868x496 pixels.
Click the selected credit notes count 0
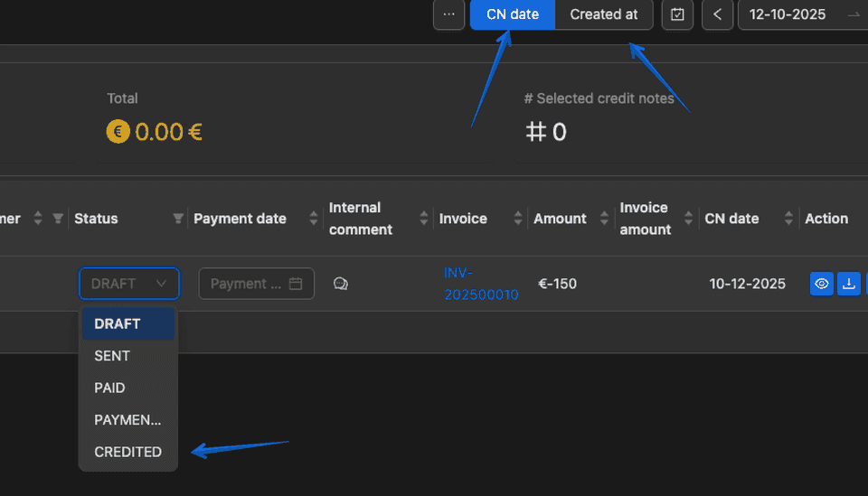coord(559,132)
